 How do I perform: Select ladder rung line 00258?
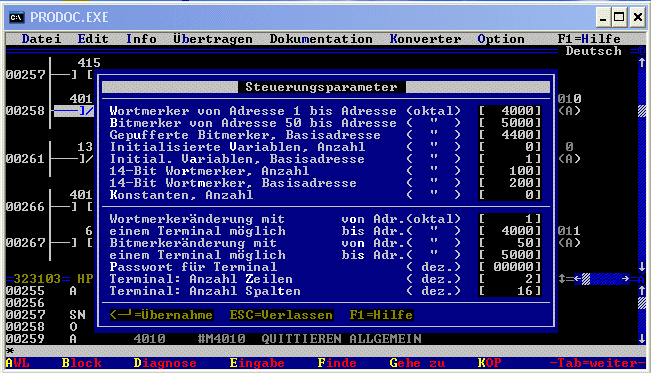25,111
